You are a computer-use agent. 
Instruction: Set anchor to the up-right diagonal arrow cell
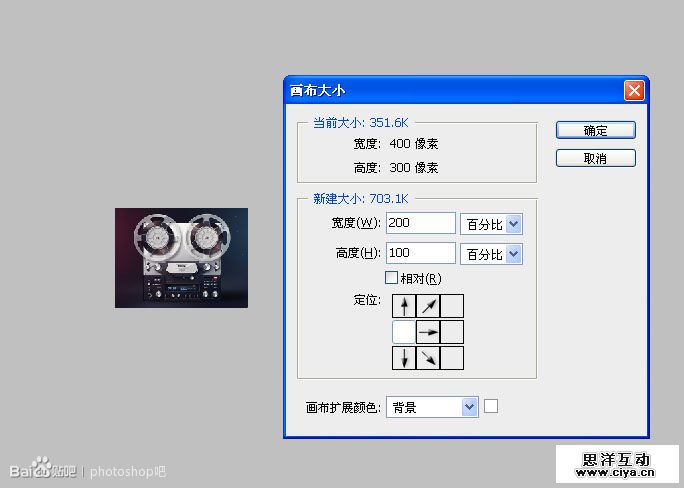click(428, 306)
